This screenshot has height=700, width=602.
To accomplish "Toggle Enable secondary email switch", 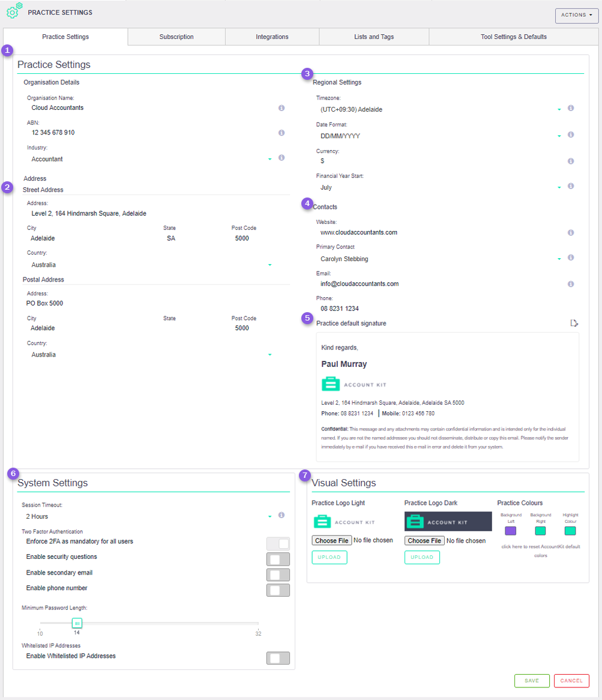I will click(278, 575).
